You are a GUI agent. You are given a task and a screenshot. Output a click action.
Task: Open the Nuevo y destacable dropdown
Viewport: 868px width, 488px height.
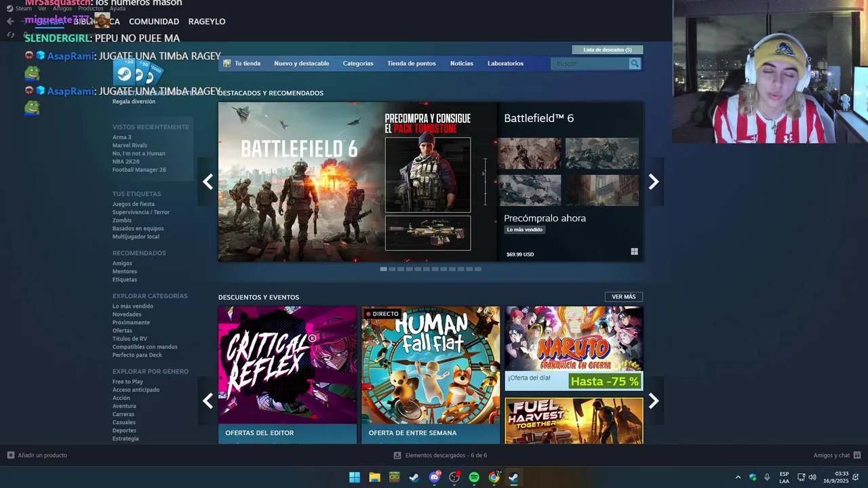click(302, 64)
